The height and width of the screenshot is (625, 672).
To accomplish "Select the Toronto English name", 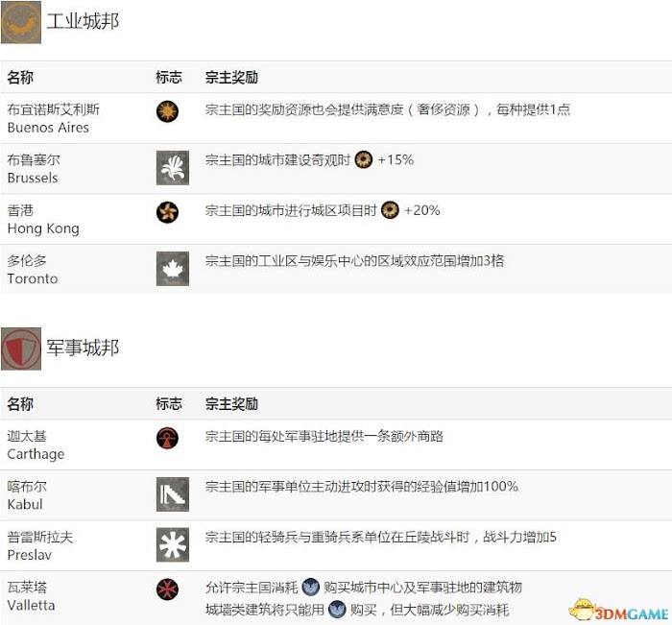I will click(x=33, y=279).
